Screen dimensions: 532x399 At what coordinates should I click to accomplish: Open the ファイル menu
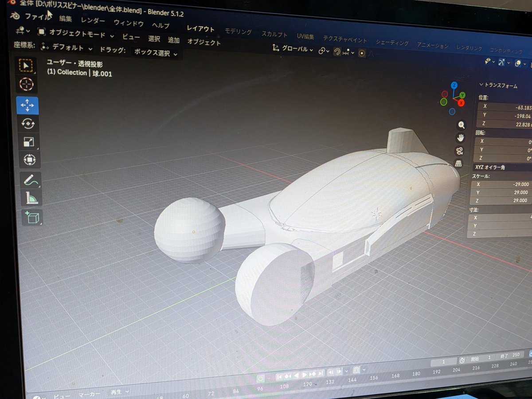pos(38,16)
